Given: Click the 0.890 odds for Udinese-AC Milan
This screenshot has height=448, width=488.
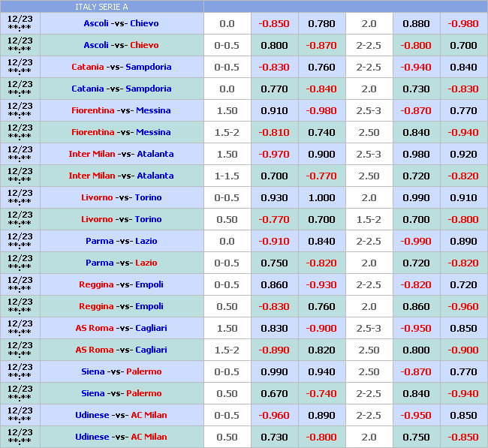Looking at the screenshot, I should point(321,415).
